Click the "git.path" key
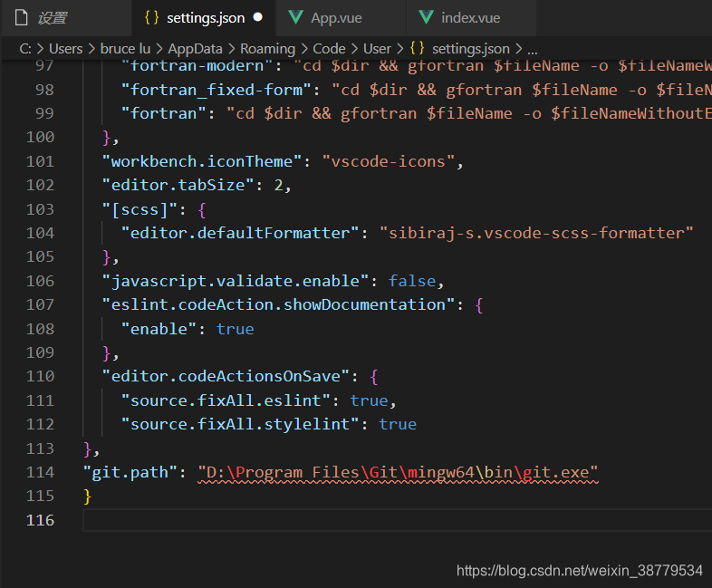The width and height of the screenshot is (712, 588). 130,473
